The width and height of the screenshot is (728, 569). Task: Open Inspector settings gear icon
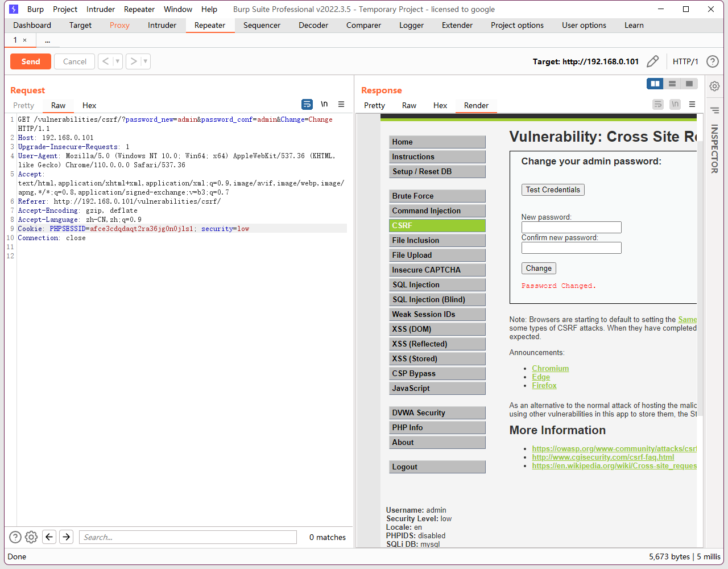(x=714, y=86)
